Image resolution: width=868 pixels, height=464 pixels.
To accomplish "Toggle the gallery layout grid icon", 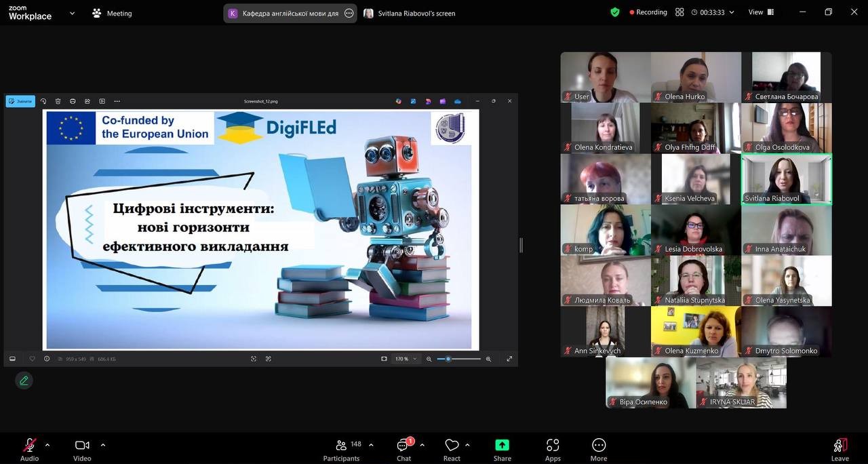I will (x=679, y=12).
